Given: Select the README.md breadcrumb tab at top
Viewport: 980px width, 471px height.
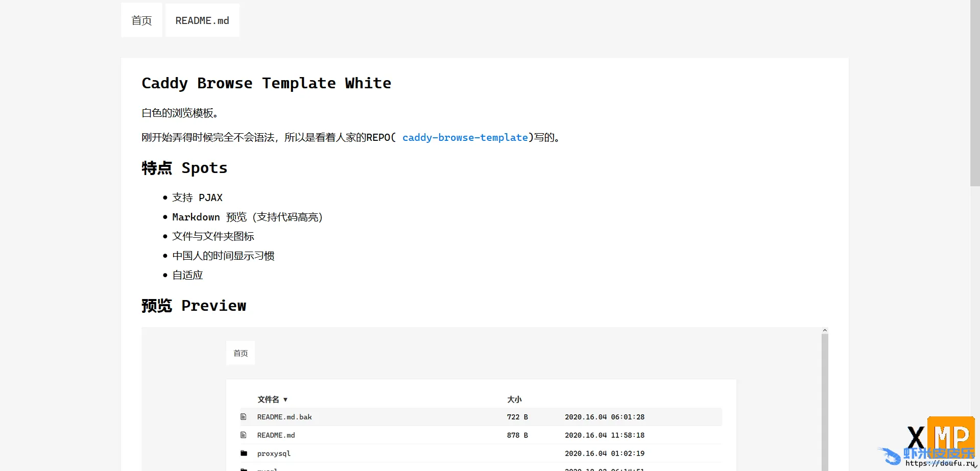Looking at the screenshot, I should pos(202,20).
